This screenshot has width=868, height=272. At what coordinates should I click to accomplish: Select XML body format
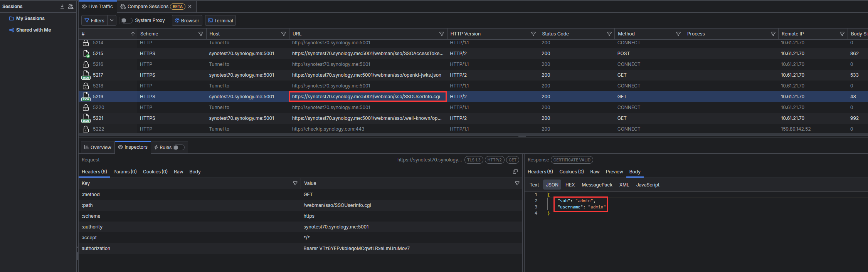coord(624,185)
